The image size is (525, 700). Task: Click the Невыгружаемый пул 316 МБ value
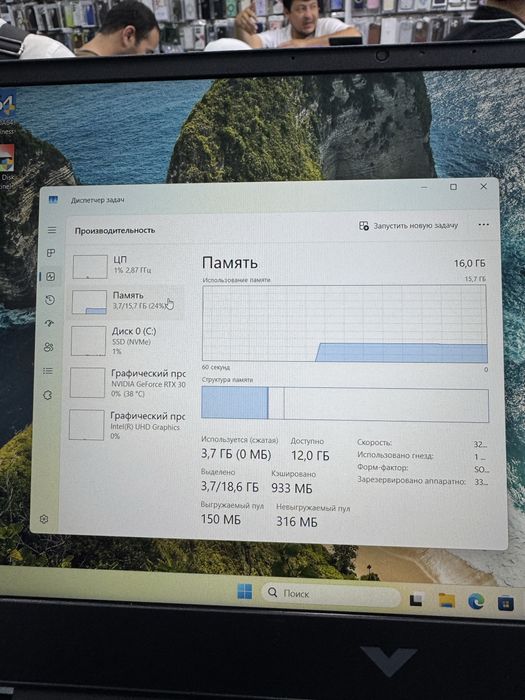297,521
